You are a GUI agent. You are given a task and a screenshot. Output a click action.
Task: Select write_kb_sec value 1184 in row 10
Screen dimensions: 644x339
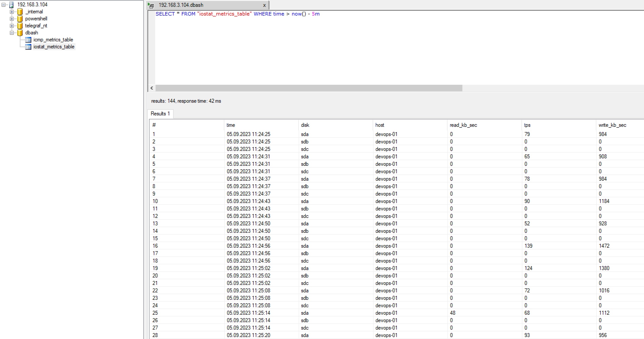point(604,201)
